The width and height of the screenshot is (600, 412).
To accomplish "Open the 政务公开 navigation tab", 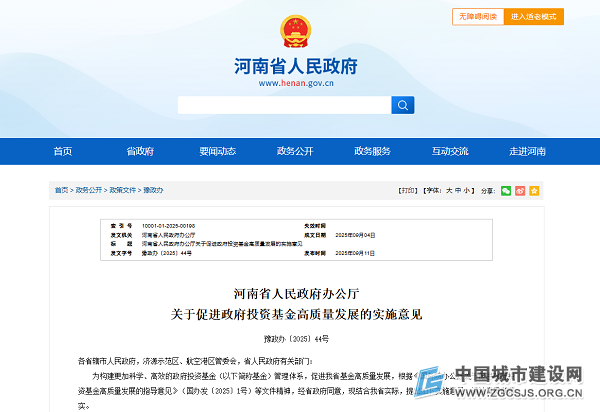I will (295, 151).
